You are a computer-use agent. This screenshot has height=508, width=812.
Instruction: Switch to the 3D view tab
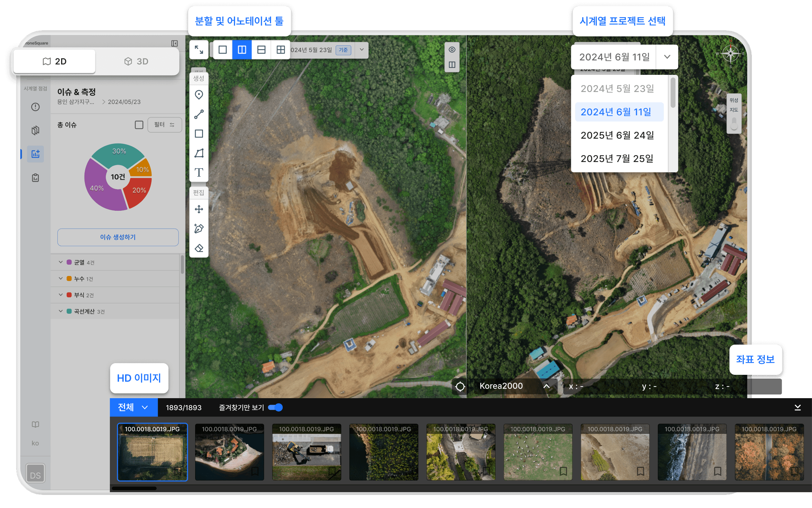coord(136,61)
